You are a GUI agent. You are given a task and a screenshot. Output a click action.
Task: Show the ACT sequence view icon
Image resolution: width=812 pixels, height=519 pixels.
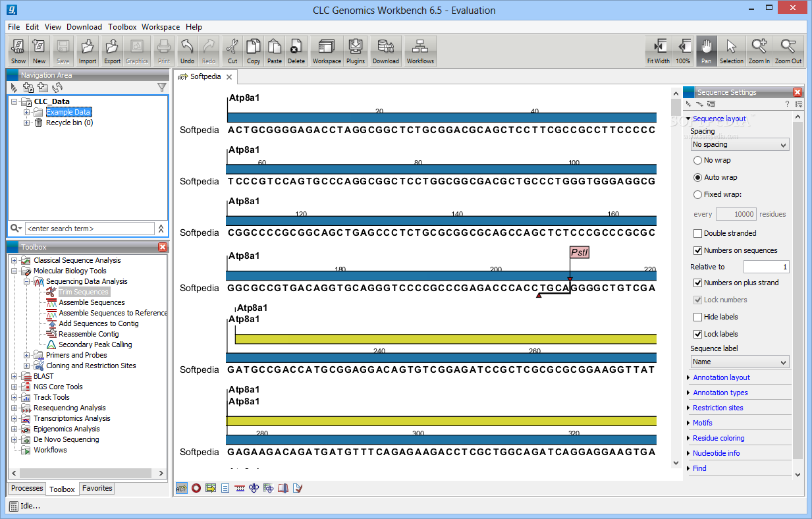pos(181,488)
